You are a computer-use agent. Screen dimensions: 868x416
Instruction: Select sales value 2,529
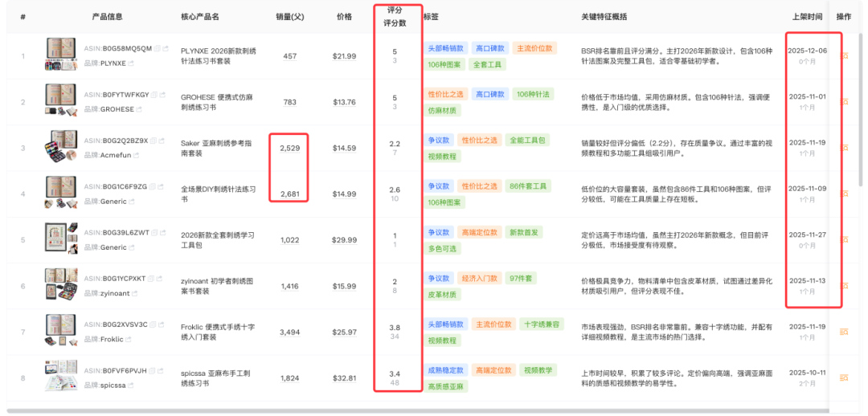[x=289, y=149]
